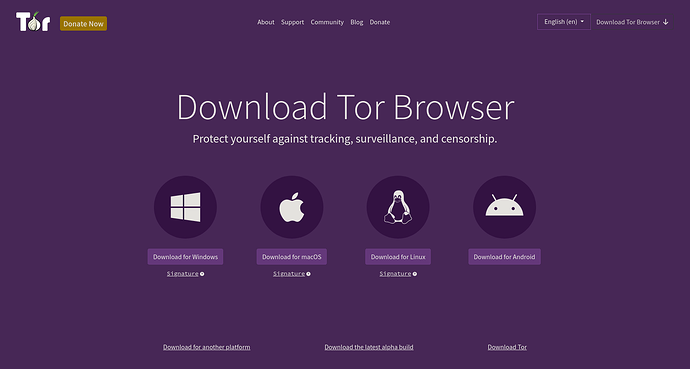Click Download Tor Browser in header

[x=632, y=22]
